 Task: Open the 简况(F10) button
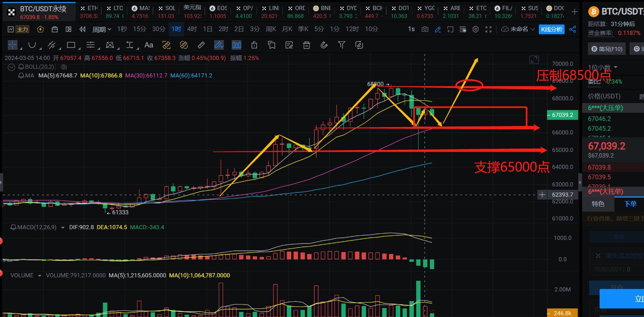point(607,49)
